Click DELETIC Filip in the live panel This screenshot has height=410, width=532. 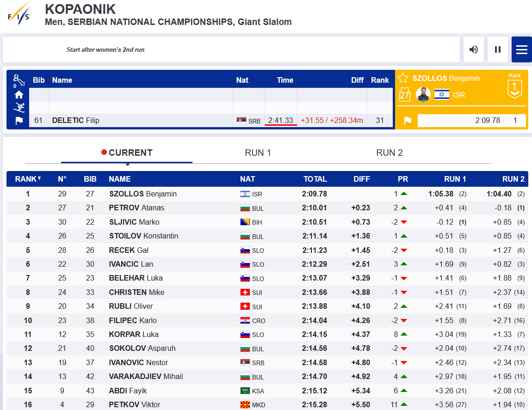(x=76, y=120)
